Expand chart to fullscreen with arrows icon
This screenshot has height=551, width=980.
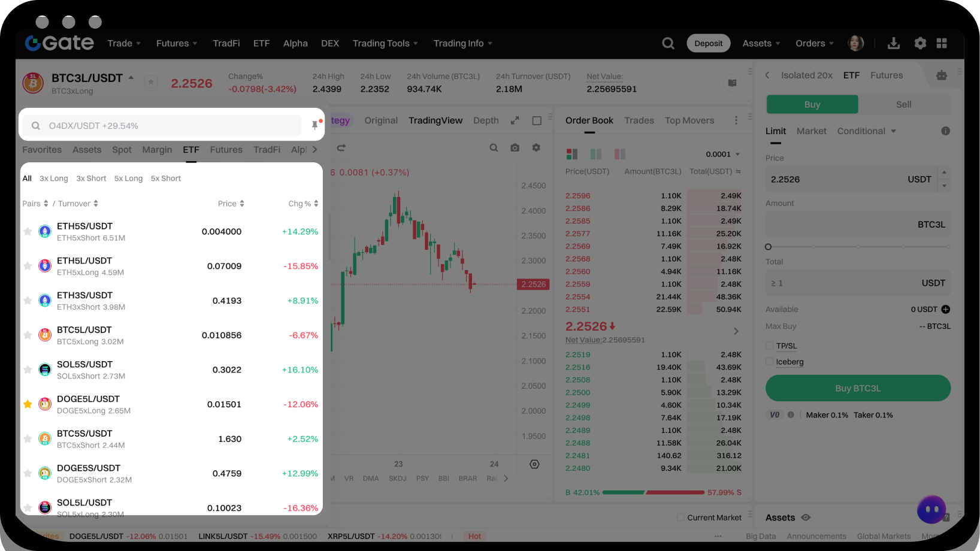(x=515, y=120)
